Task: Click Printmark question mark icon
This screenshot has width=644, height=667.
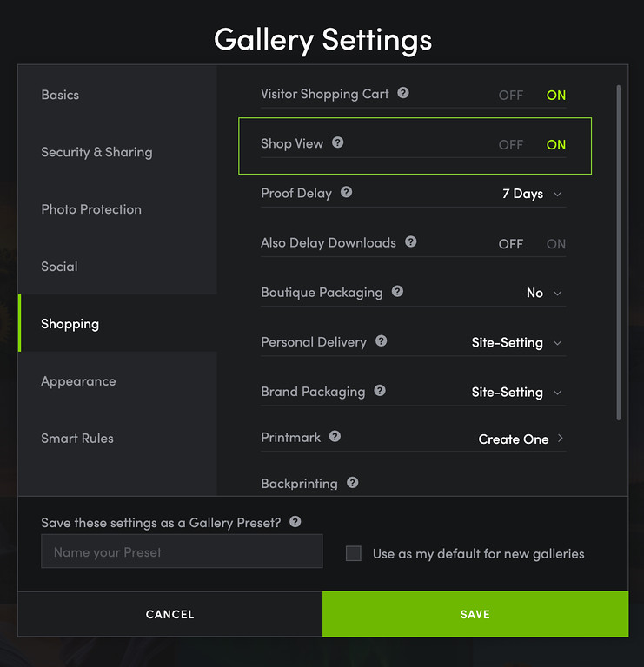Action: pos(335,436)
